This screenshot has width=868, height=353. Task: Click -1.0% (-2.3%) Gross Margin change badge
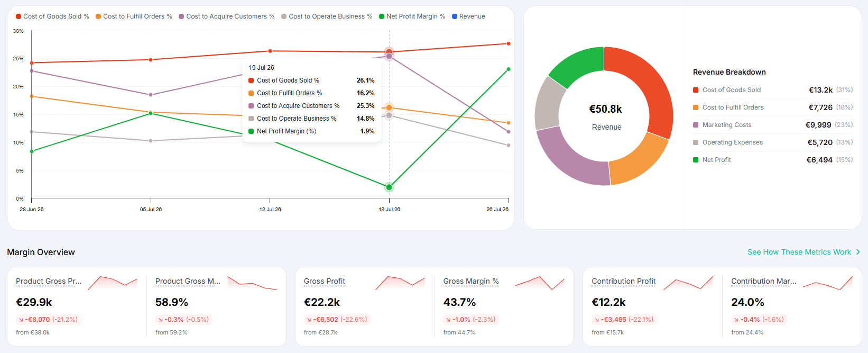pyautogui.click(x=470, y=320)
